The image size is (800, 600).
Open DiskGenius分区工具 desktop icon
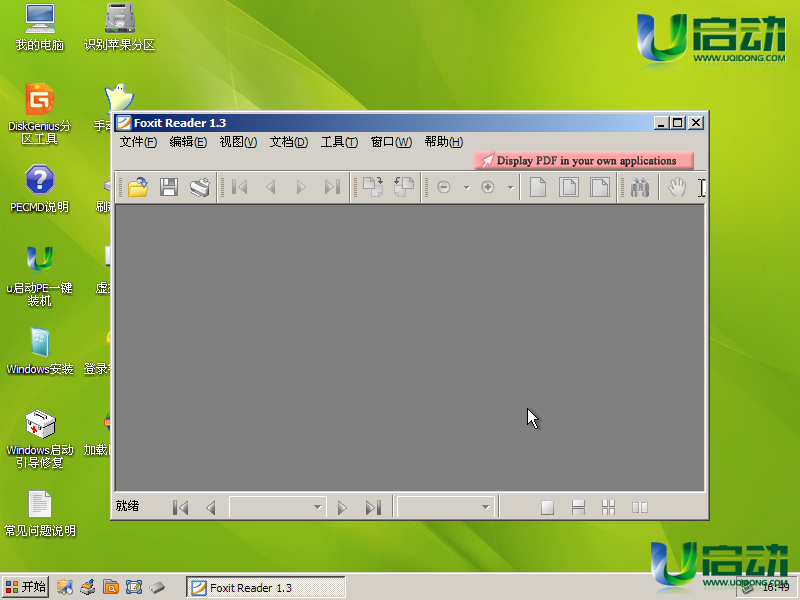click(x=39, y=114)
